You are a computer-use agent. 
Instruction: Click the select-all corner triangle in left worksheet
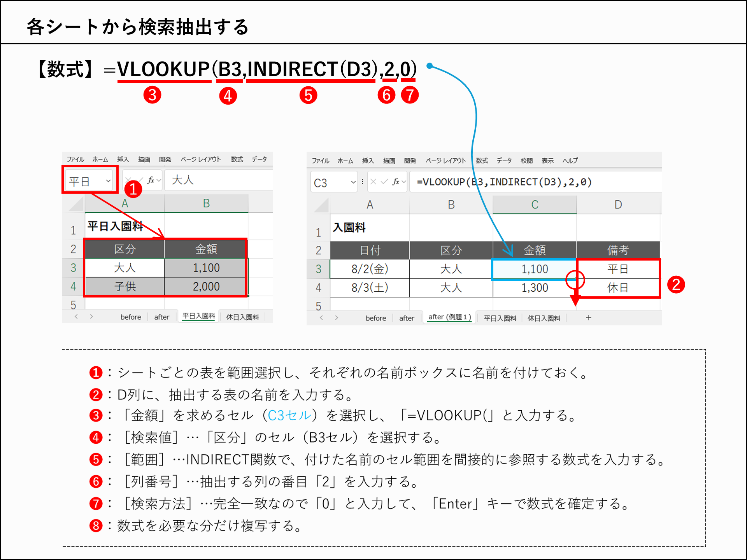tap(76, 203)
